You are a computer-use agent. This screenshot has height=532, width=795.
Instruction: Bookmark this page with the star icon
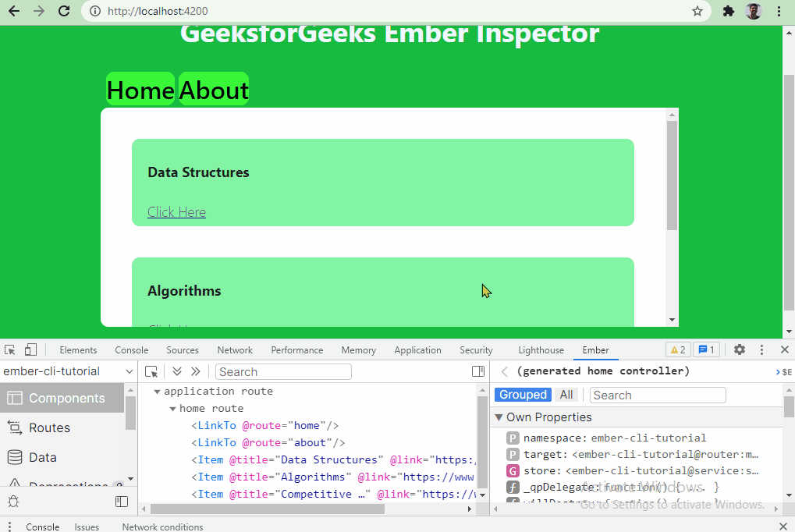click(x=697, y=11)
